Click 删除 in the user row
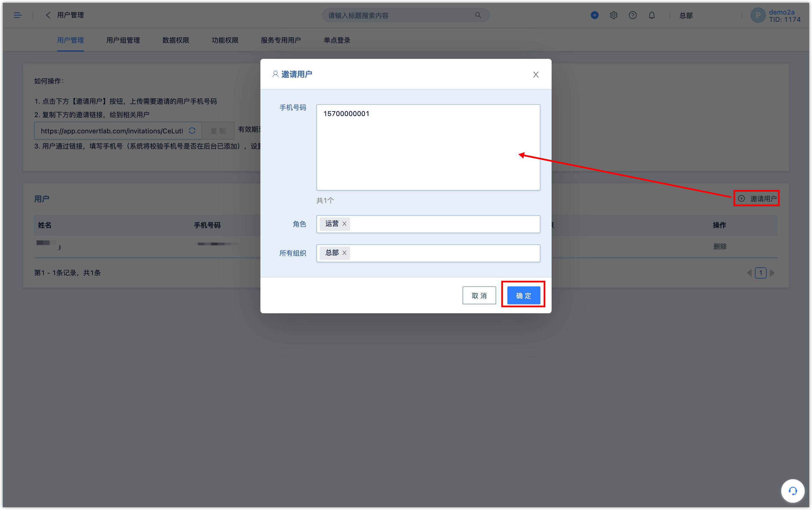 tap(720, 247)
